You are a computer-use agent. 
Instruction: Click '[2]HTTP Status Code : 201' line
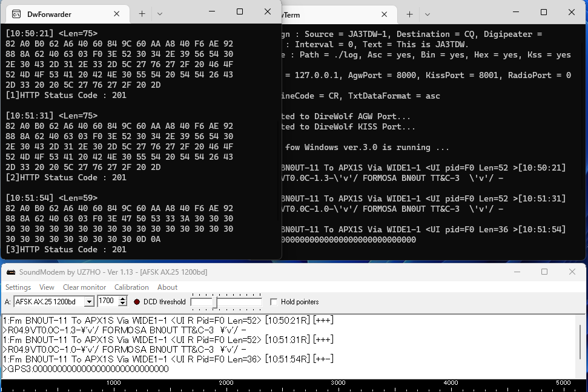pos(66,178)
